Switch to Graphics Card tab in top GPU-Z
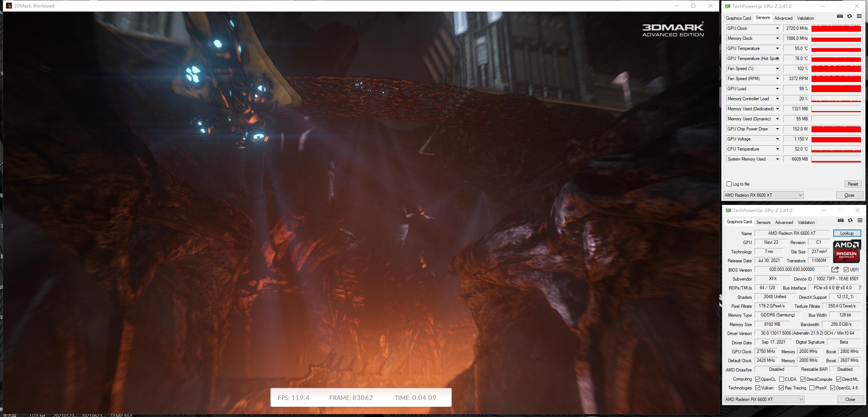 [738, 18]
